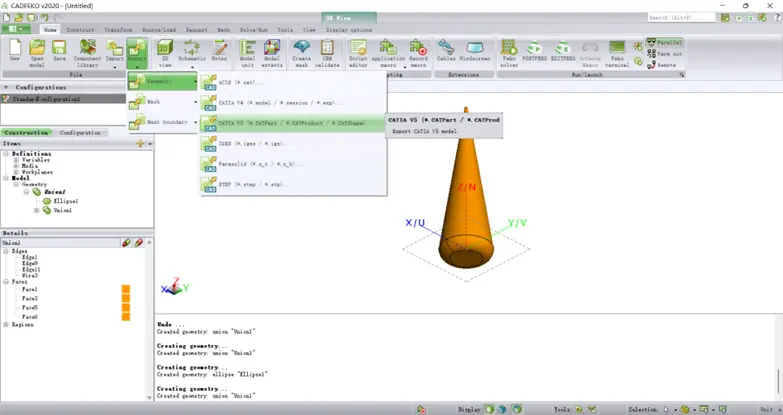The width and height of the screenshot is (783, 415).
Task: Choose CATIA V5 export option
Action: coord(293,123)
